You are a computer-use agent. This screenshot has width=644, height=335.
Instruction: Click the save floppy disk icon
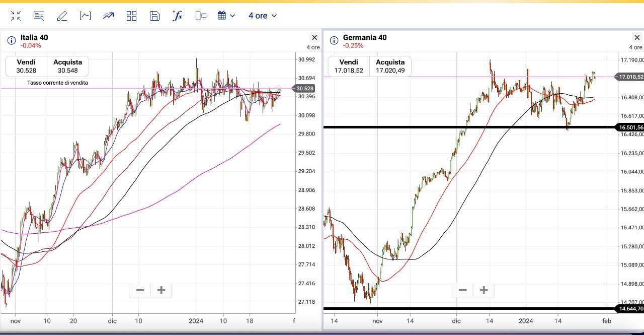pos(154,16)
